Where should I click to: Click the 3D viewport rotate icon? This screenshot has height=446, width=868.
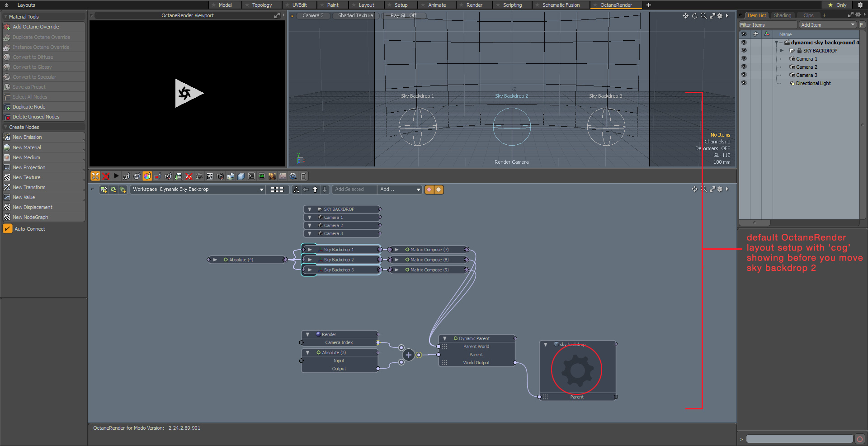click(x=694, y=16)
